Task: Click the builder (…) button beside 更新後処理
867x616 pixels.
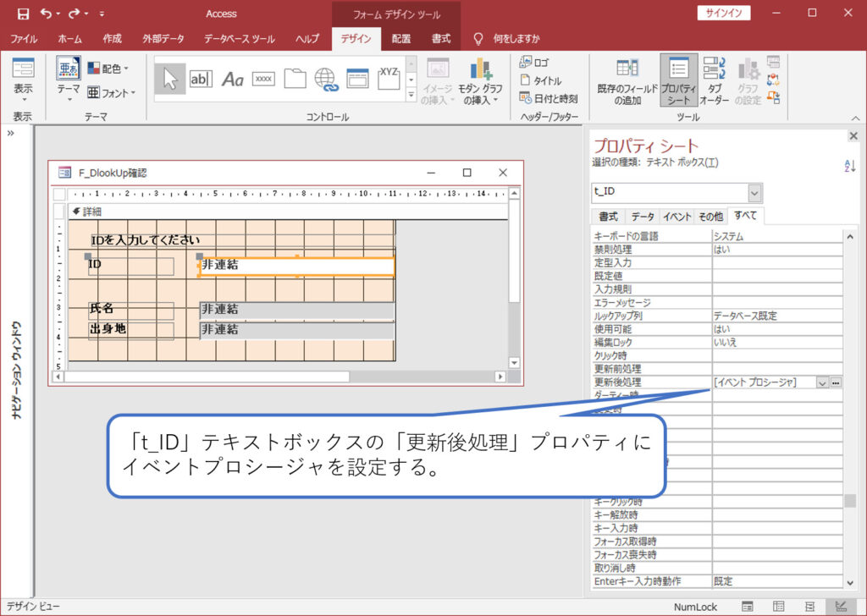Action: pos(836,382)
